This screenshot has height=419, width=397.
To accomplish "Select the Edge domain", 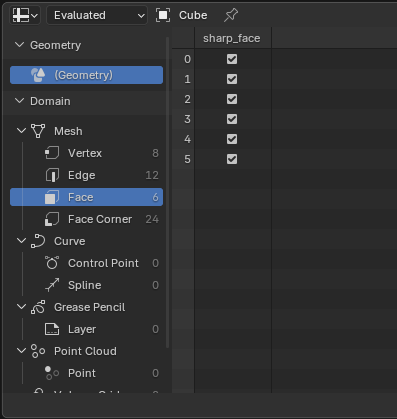I will click(86, 175).
